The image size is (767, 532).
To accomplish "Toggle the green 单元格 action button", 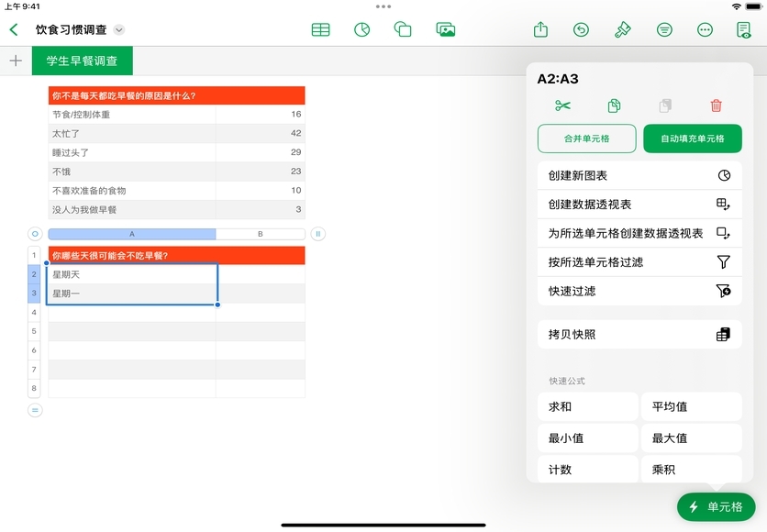I will [716, 506].
